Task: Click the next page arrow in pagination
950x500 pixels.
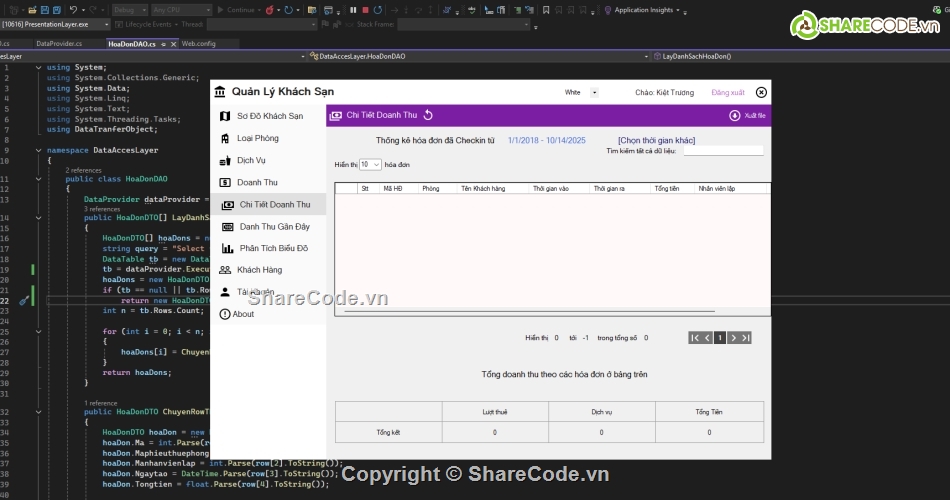Action: pyautogui.click(x=732, y=338)
